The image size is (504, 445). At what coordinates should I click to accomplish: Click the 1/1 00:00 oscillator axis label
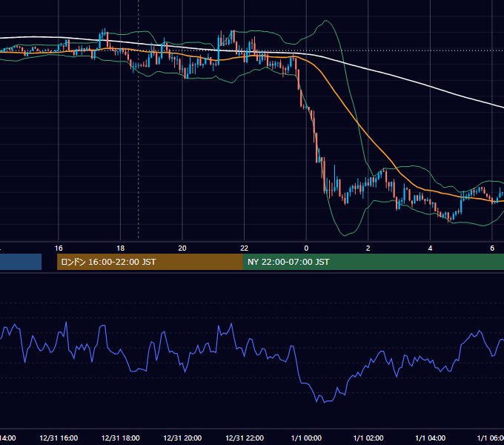click(x=306, y=438)
